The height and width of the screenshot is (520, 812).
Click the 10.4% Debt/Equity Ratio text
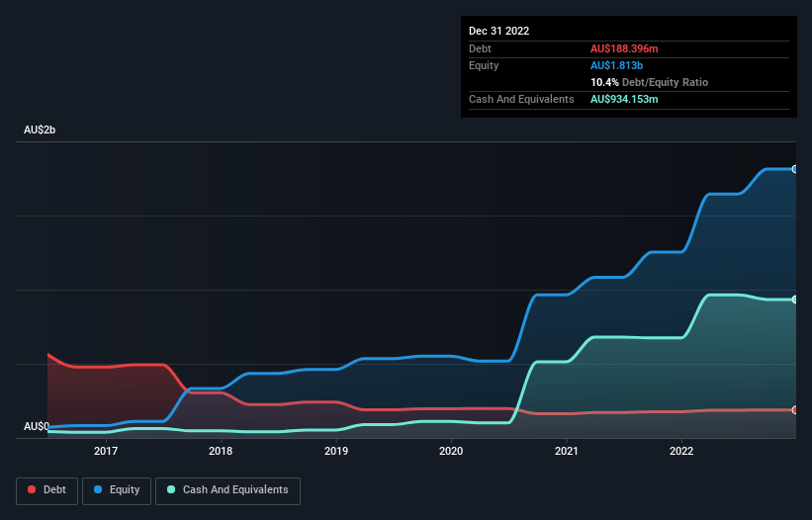(x=649, y=82)
